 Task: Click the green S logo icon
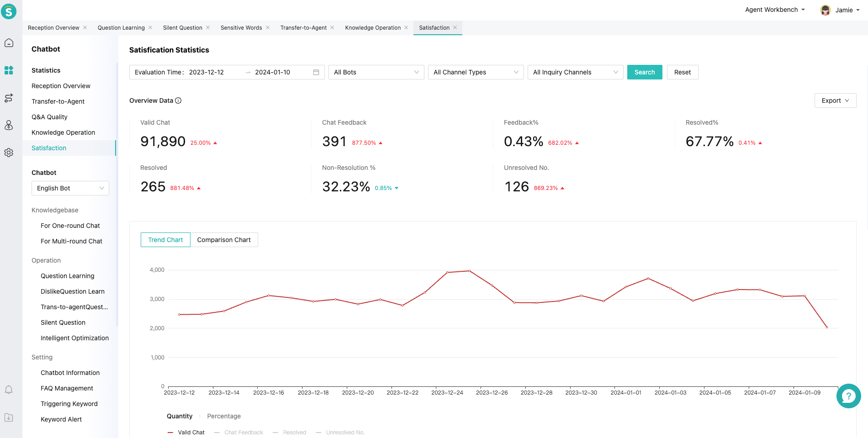[9, 11]
